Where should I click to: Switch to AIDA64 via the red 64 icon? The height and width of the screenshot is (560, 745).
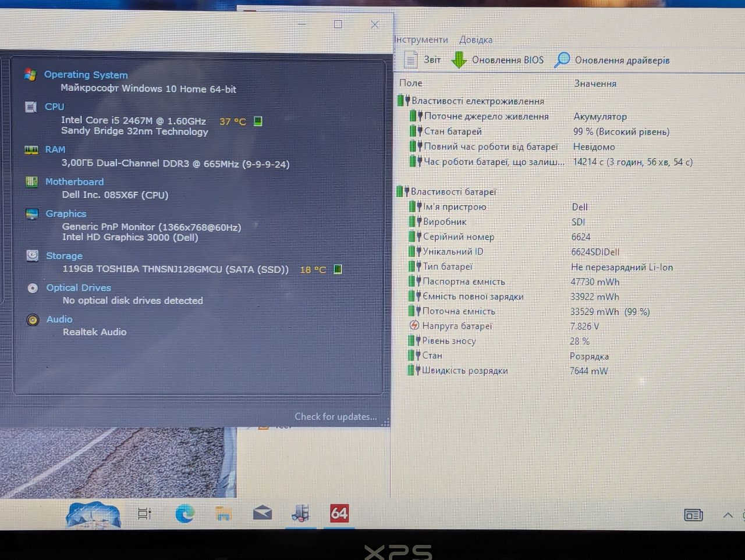pyautogui.click(x=339, y=513)
